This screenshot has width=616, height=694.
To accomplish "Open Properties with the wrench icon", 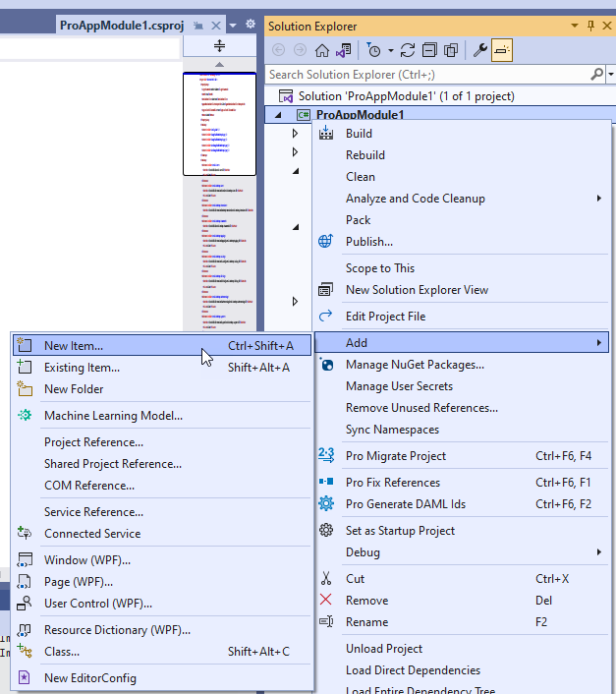I will (x=480, y=50).
